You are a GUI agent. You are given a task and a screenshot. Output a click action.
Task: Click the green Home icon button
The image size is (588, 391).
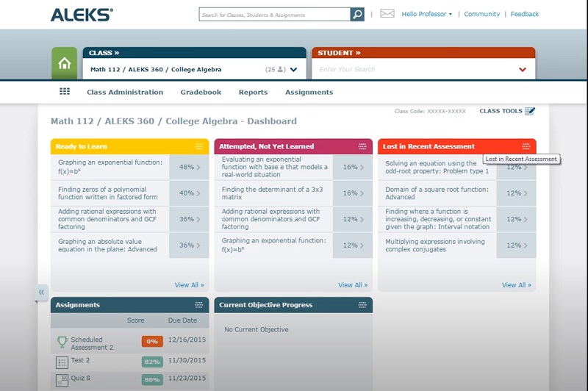(65, 63)
